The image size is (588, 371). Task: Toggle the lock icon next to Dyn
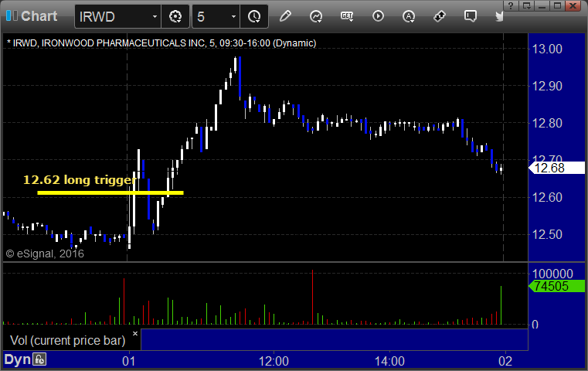39,359
